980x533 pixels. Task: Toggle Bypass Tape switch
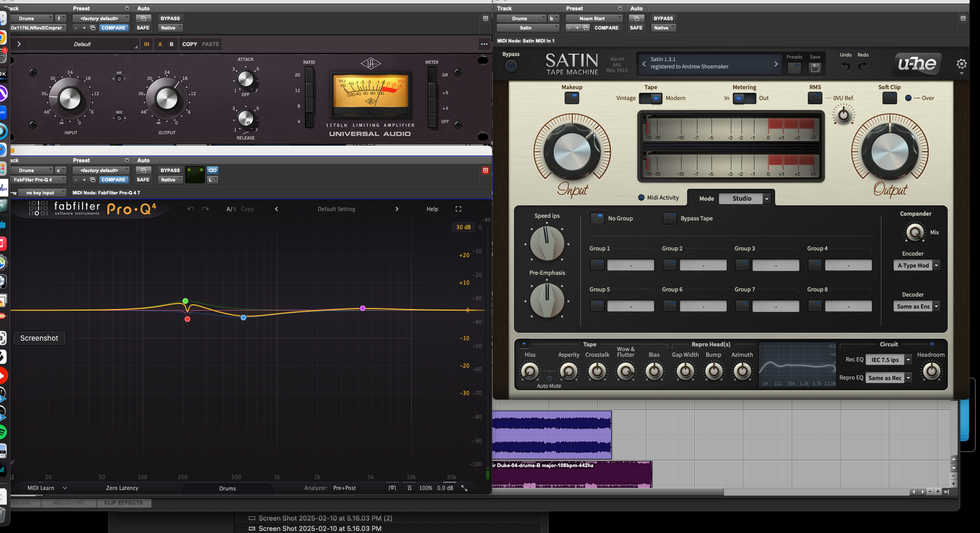coord(670,218)
